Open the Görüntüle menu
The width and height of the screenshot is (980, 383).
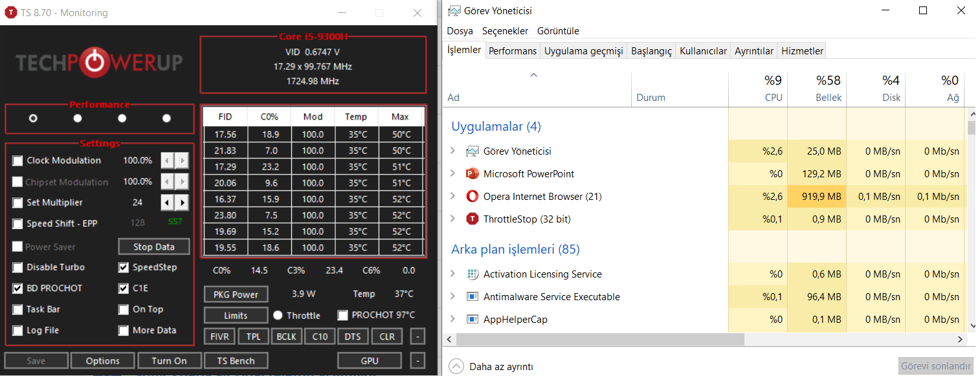coord(558,31)
